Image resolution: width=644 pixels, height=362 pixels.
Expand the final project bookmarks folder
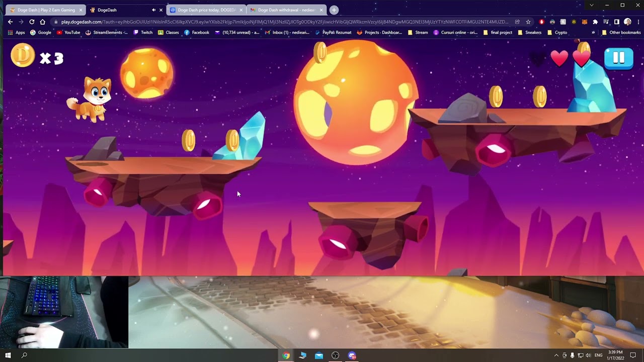point(498,32)
